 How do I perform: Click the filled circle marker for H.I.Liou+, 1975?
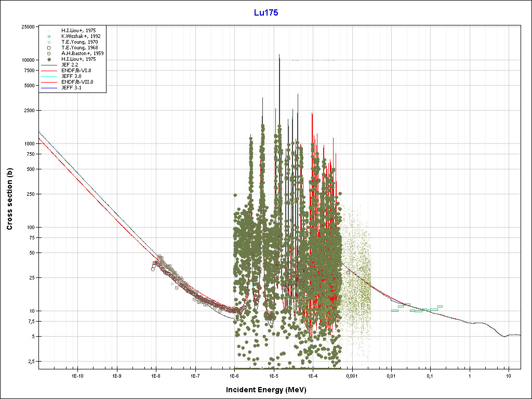(x=48, y=59)
